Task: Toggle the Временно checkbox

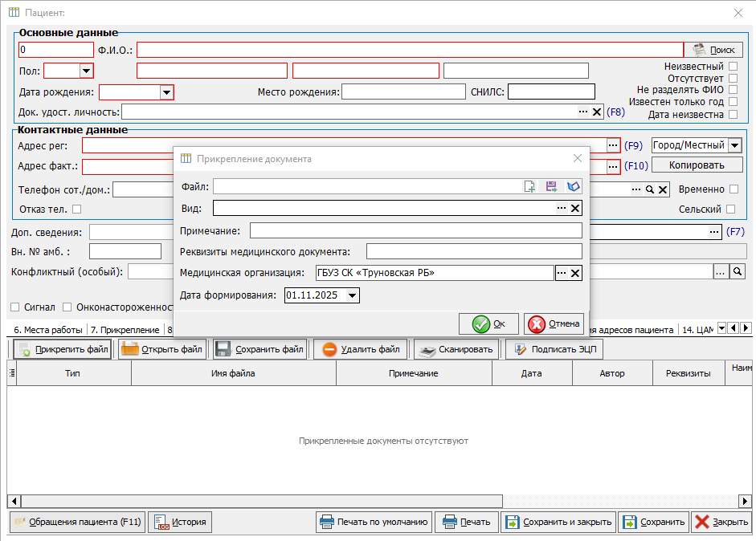Action: click(x=733, y=189)
